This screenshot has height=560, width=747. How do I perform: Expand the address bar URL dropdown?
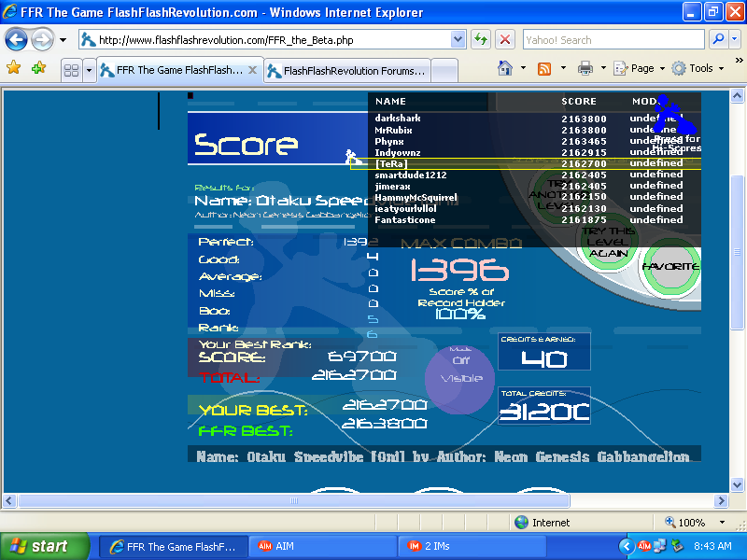[x=458, y=40]
